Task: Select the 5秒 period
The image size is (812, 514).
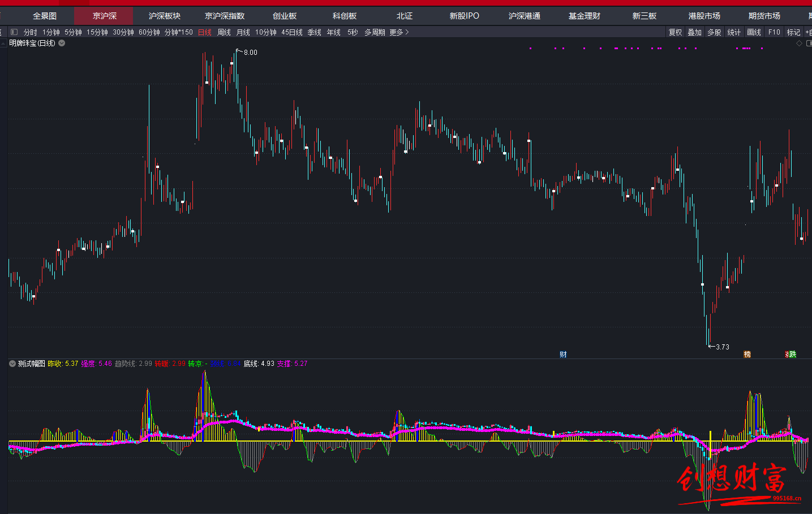Action: (x=353, y=32)
